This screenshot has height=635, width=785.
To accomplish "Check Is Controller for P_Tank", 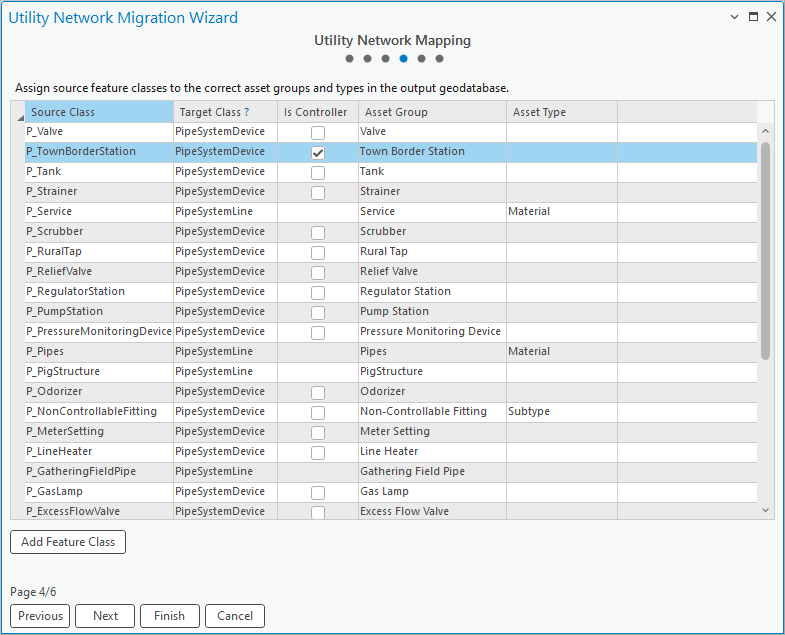I will coord(318,173).
